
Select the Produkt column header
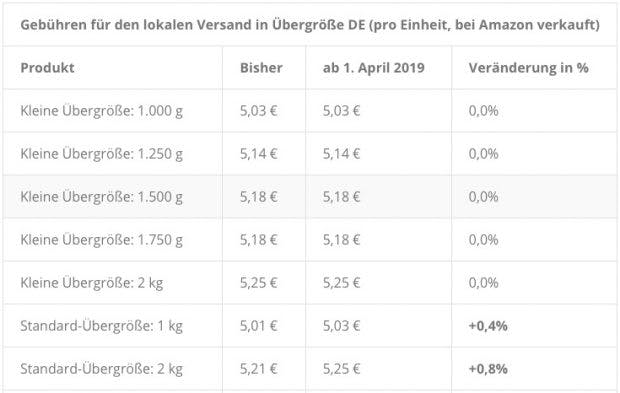pos(47,68)
